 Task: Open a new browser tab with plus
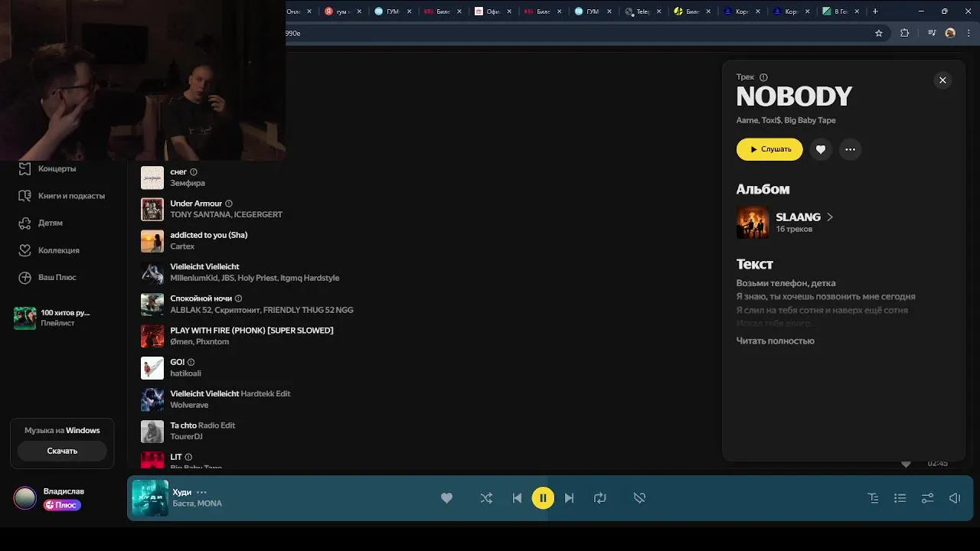click(x=875, y=11)
